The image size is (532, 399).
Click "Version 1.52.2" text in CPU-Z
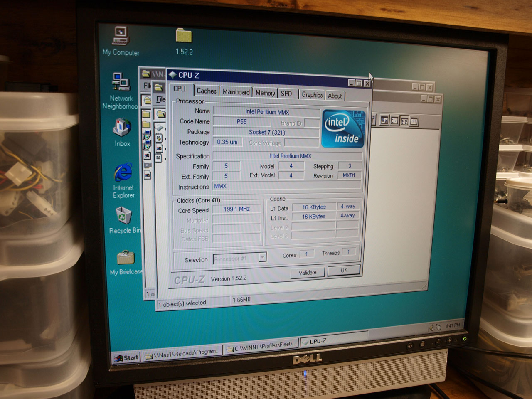pos(229,278)
